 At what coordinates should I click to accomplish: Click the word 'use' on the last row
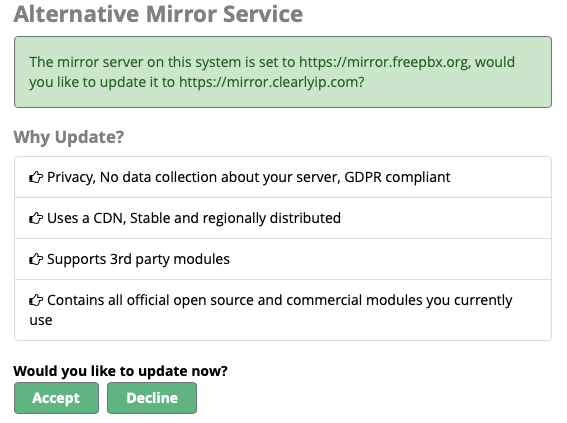pos(41,320)
